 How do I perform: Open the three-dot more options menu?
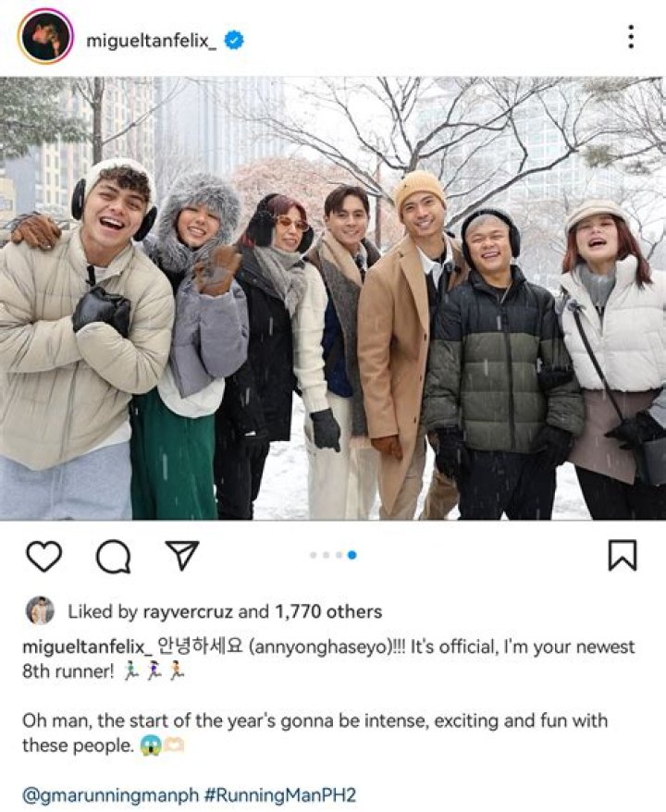(x=631, y=37)
